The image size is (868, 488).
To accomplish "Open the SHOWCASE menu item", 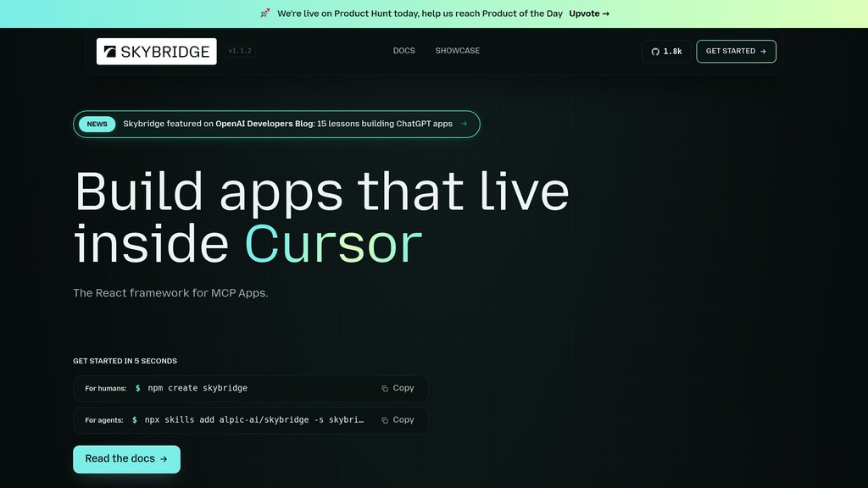I will coord(457,51).
